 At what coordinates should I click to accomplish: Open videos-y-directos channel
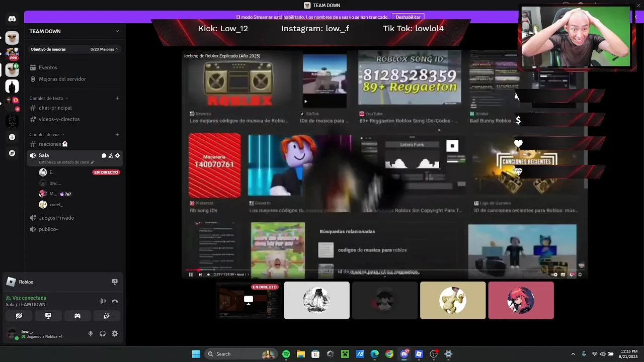coord(75,119)
